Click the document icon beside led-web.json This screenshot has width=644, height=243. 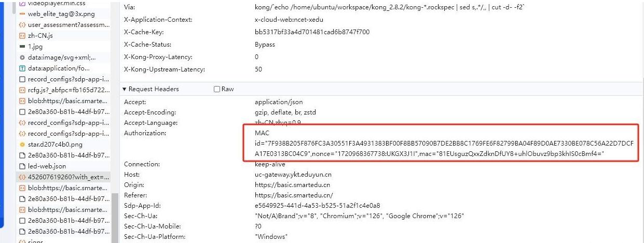22,166
